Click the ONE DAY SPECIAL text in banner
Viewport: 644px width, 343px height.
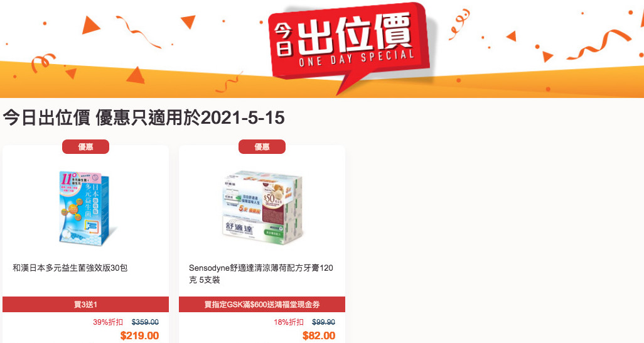[357, 58]
